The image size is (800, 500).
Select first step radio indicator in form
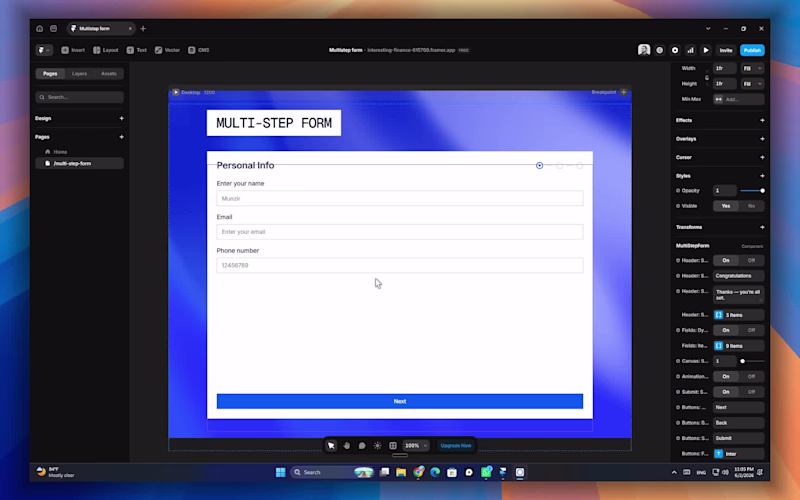pyautogui.click(x=539, y=165)
